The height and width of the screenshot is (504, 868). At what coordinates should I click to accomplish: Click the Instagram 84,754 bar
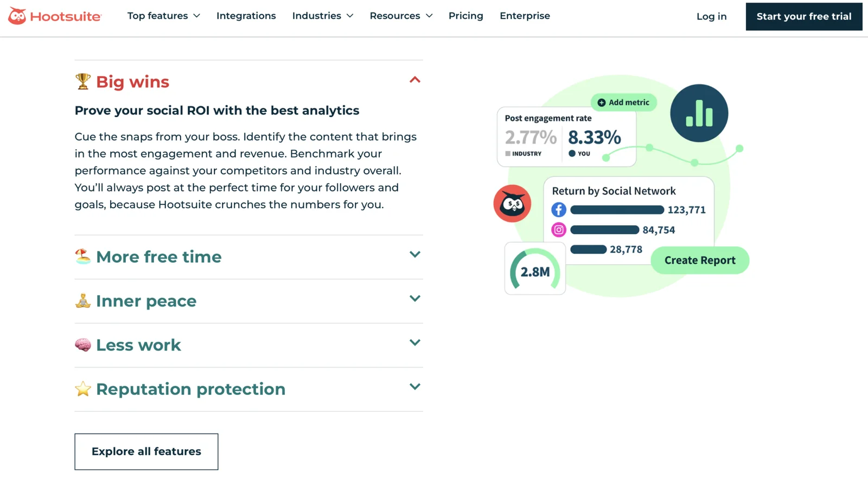click(x=605, y=230)
